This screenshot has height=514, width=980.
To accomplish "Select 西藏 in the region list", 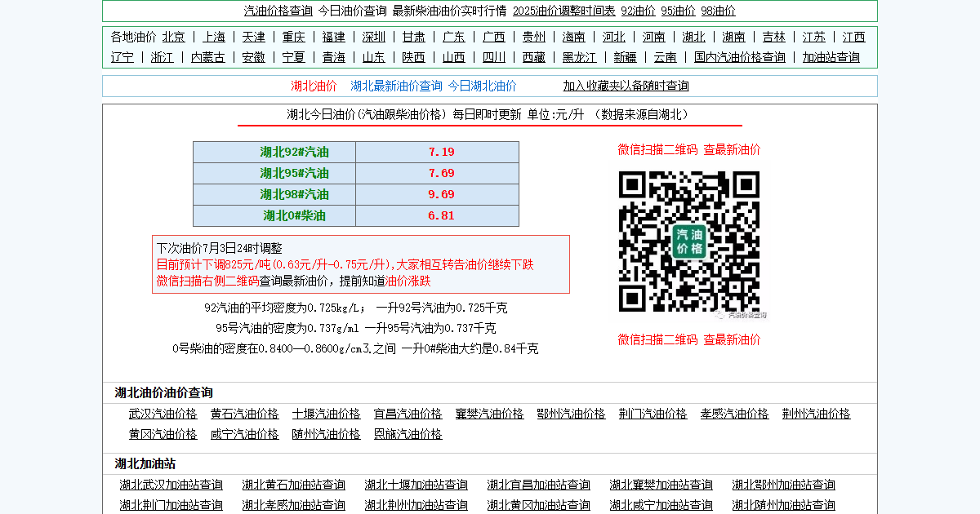I will click(534, 57).
